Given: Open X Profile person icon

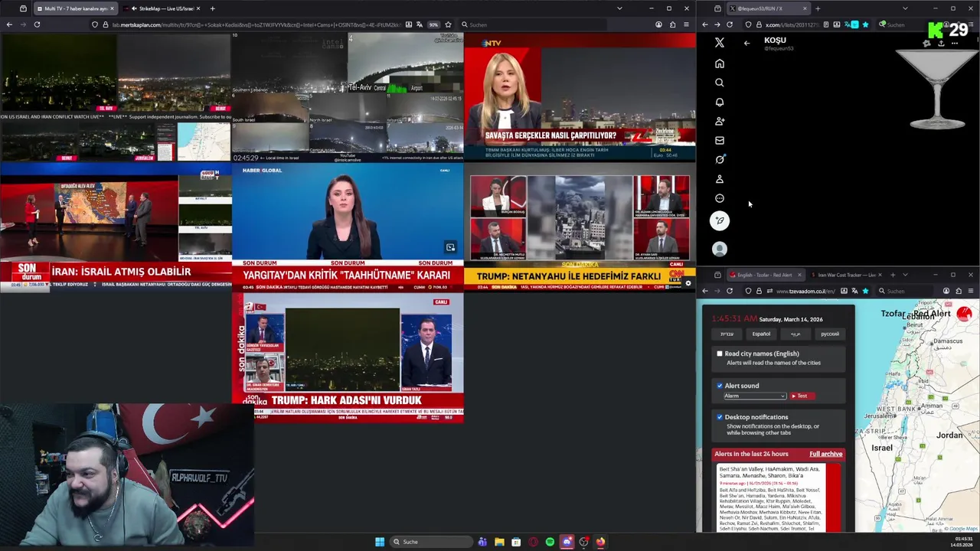Looking at the screenshot, I should pyautogui.click(x=719, y=179).
